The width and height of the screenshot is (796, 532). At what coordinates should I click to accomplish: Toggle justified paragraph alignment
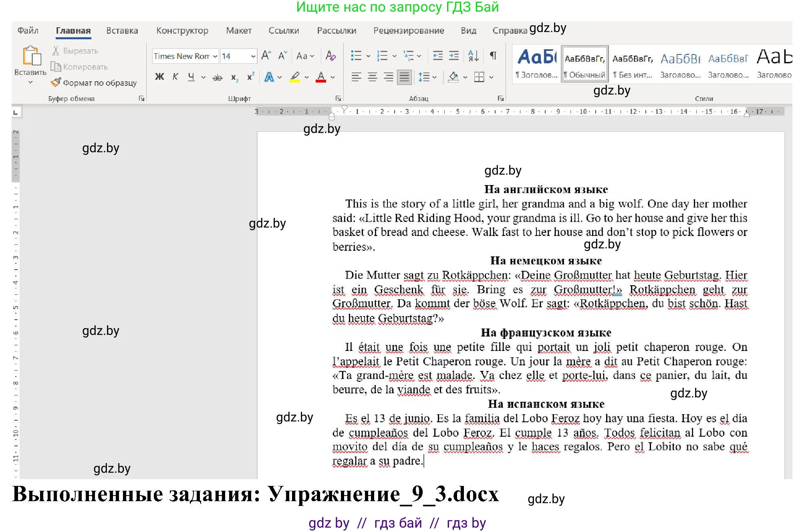coord(404,77)
